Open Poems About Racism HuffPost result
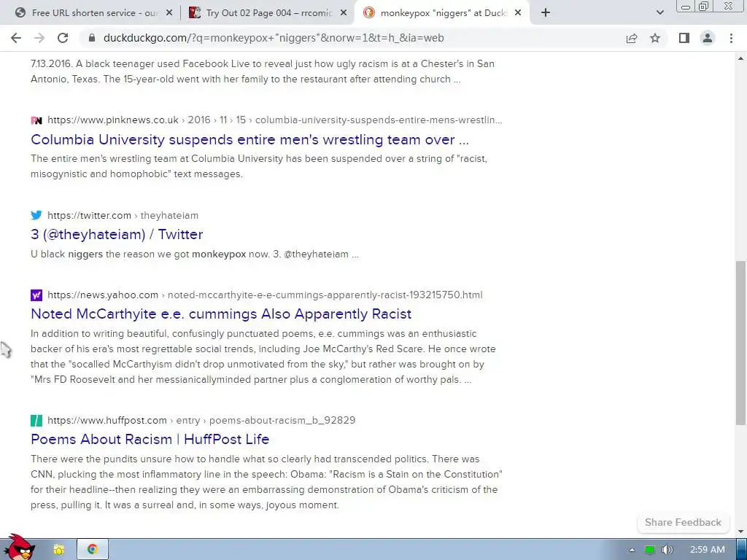Image resolution: width=747 pixels, height=560 pixels. click(x=150, y=439)
